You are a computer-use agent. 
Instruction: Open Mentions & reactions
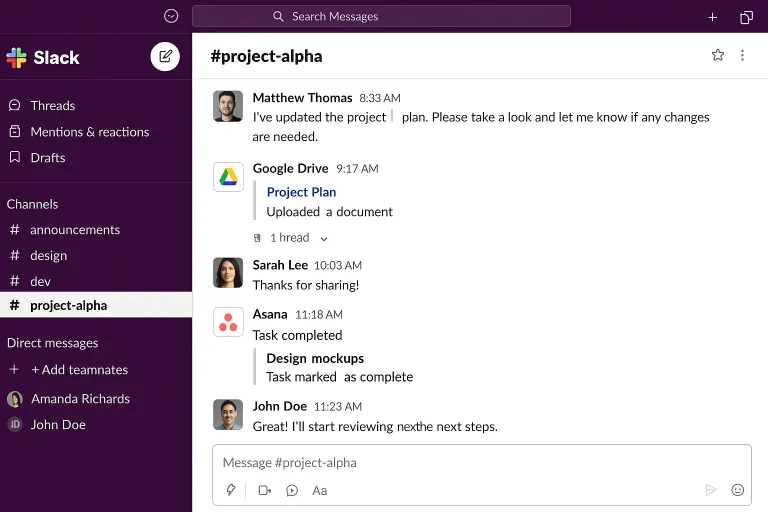(x=90, y=132)
